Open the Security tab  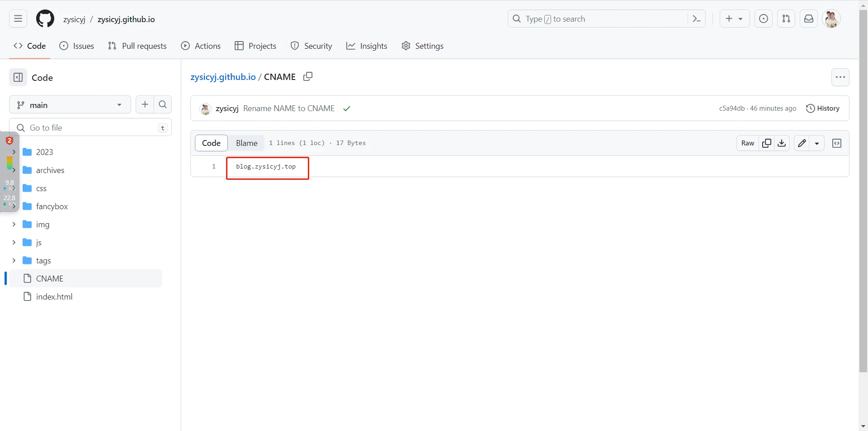tap(311, 46)
